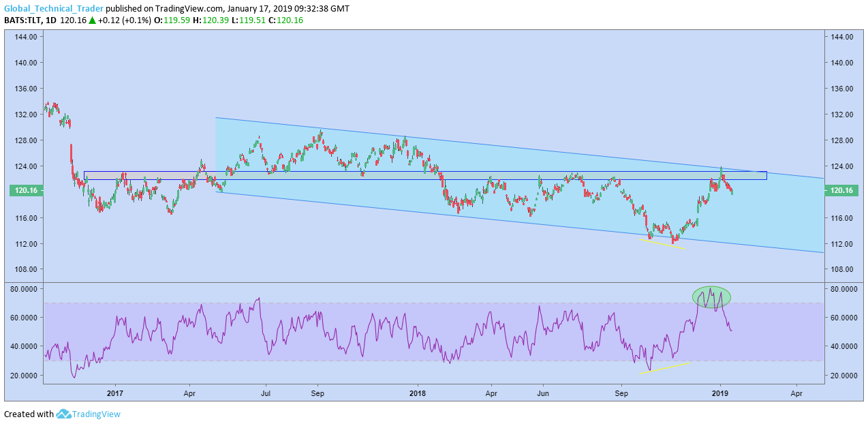Click 40.0000 on the right RSI axis
868x426 pixels.
point(844,346)
